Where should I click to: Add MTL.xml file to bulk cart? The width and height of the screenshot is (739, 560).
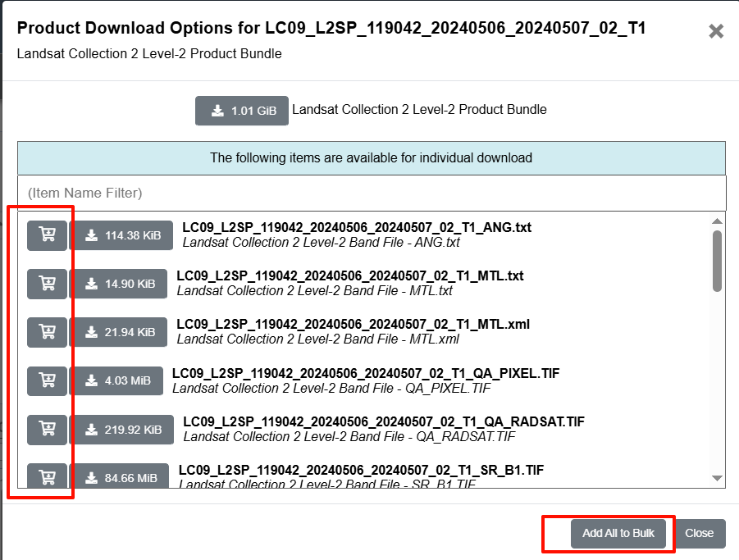coord(47,332)
